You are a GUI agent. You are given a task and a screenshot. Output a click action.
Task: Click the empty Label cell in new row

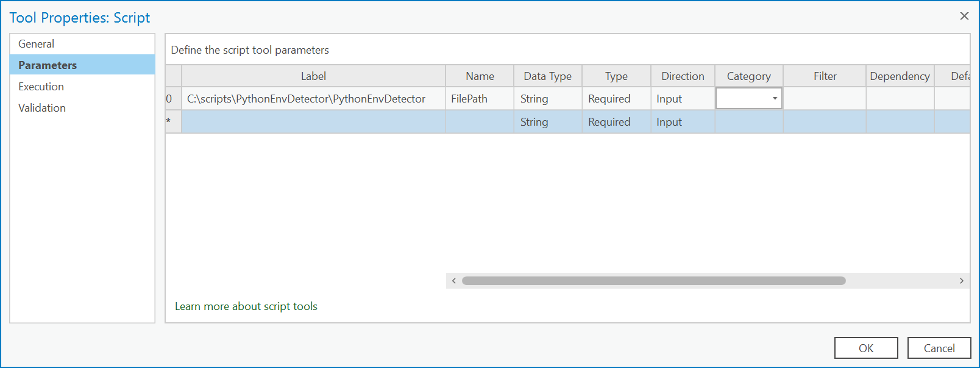coord(313,122)
